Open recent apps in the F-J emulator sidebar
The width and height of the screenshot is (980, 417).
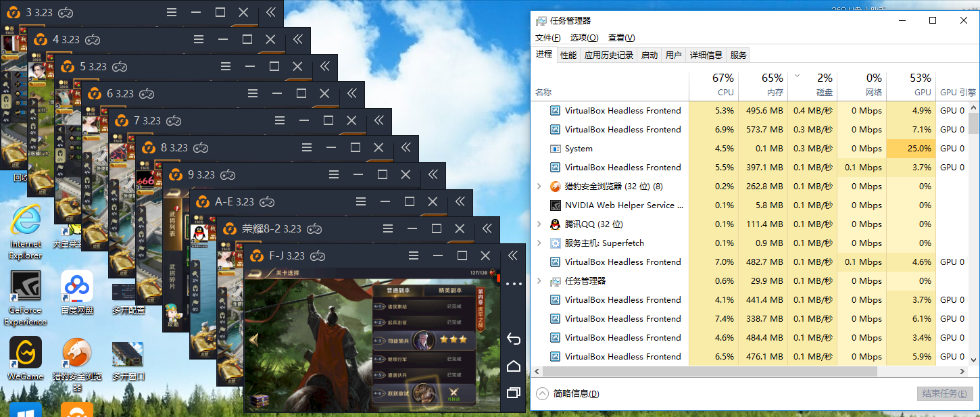pos(513,393)
